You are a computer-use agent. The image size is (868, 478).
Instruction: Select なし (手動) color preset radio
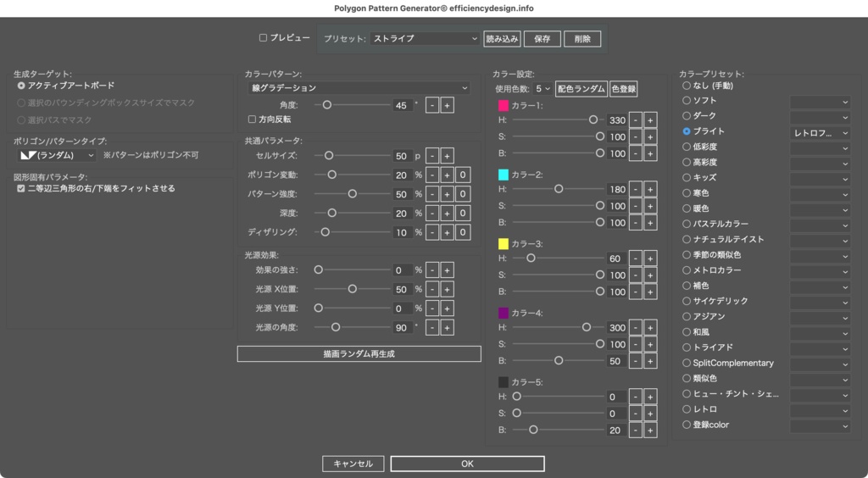tap(687, 86)
